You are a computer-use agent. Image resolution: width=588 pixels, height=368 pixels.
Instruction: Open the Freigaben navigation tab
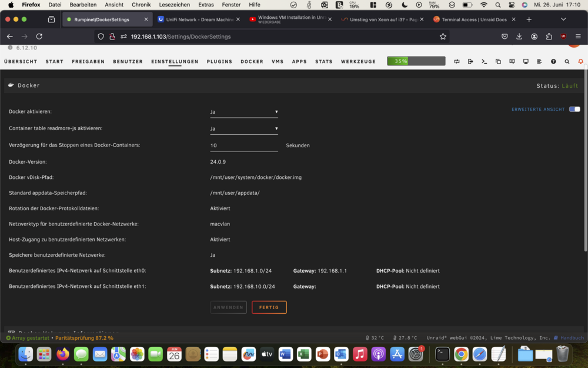[88, 62]
